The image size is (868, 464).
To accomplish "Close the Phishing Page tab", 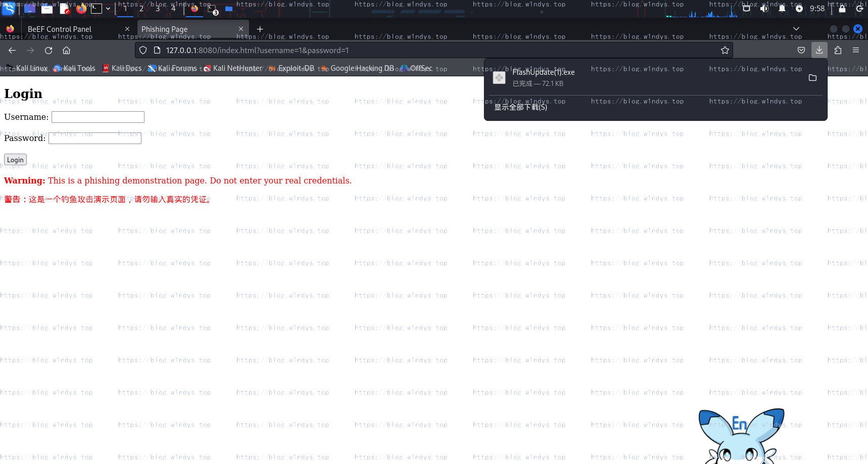I will point(241,29).
